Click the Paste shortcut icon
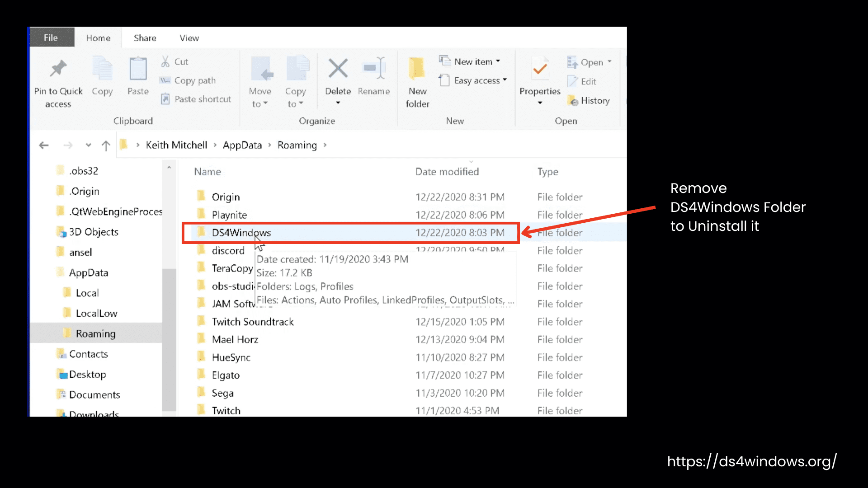 (165, 99)
